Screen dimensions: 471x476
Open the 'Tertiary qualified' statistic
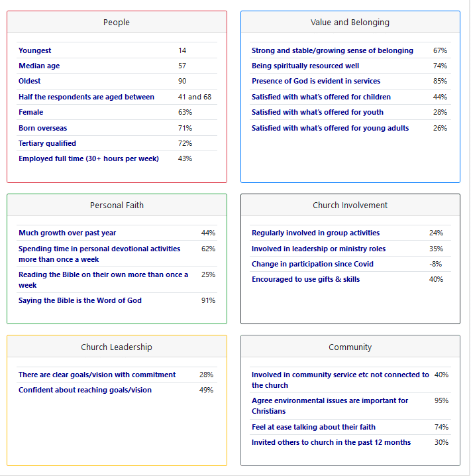click(47, 143)
